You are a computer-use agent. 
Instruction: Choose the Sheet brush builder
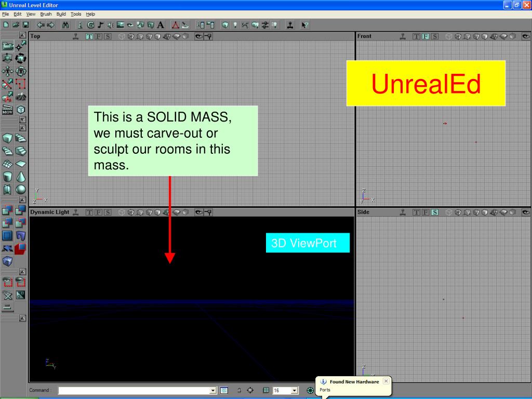click(x=21, y=164)
